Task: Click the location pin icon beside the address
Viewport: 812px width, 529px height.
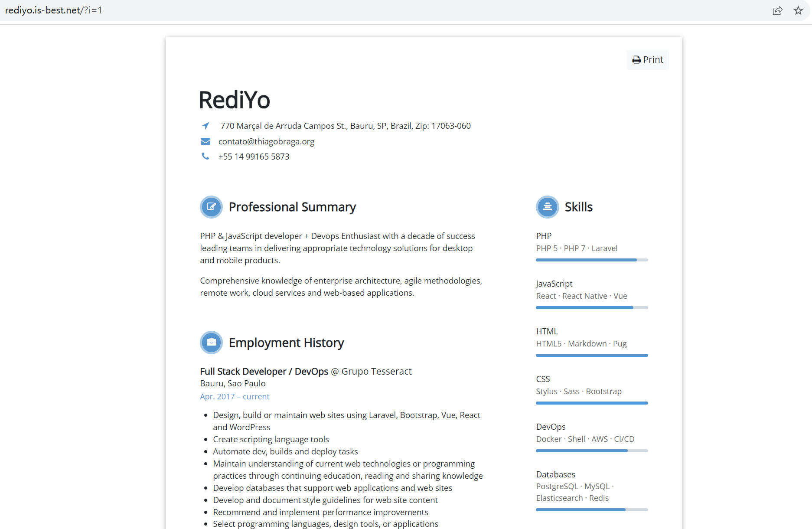Action: 205,126
